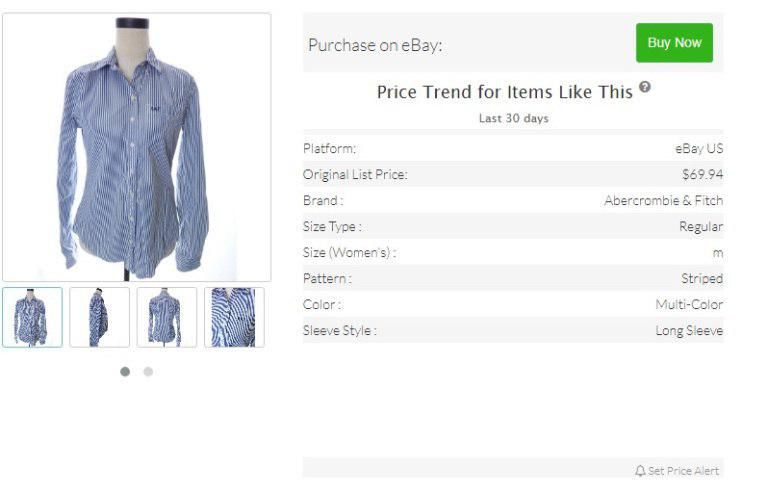
Task: Click the green Buy Now button
Action: pos(674,43)
